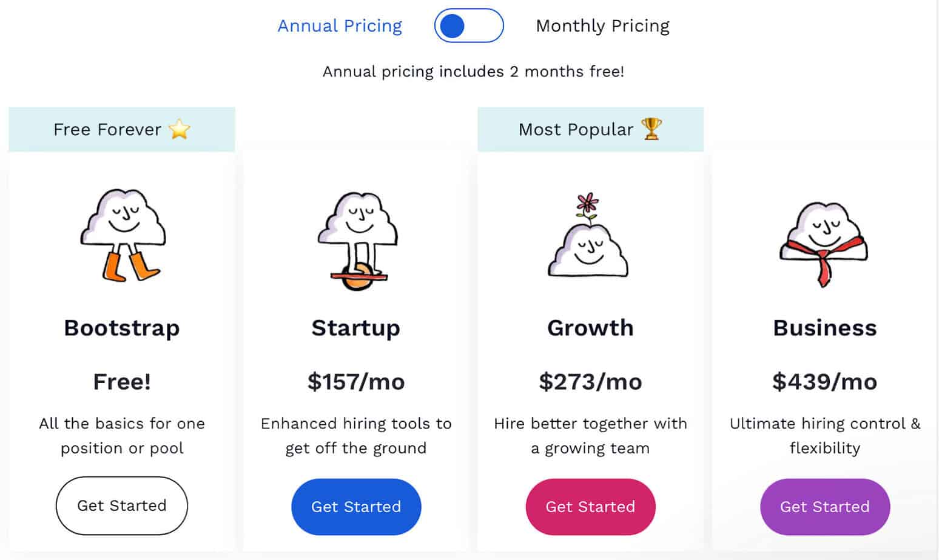Click the Startup cloud on unicycle icon
Viewport: 939px width, 560px height.
click(x=358, y=241)
